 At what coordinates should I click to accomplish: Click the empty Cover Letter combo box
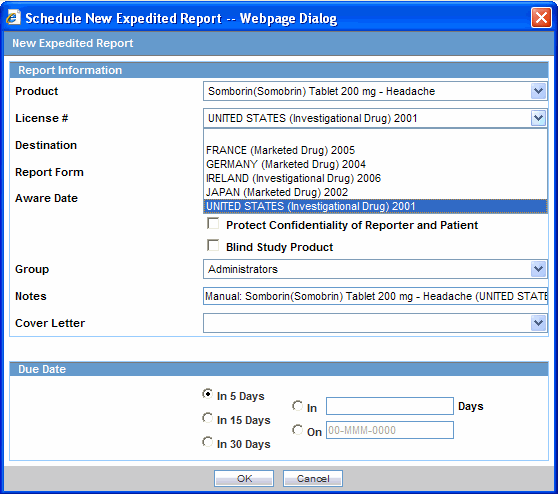click(375, 323)
